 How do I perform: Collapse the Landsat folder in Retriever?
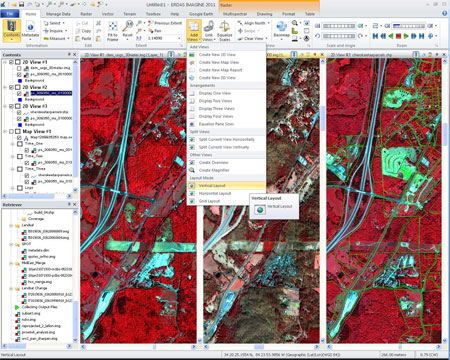click(x=11, y=225)
